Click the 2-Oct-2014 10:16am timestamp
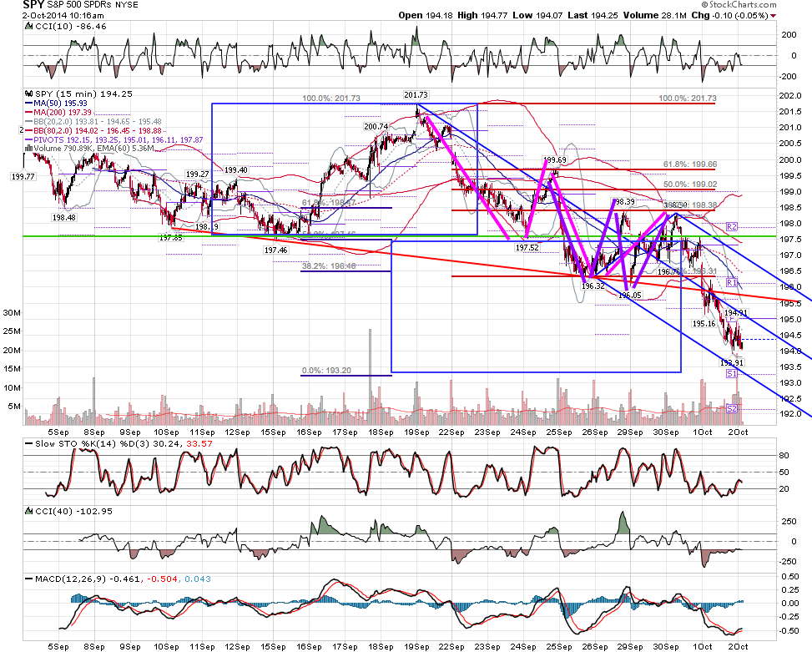Viewport: 812px width, 652px height. [63, 16]
